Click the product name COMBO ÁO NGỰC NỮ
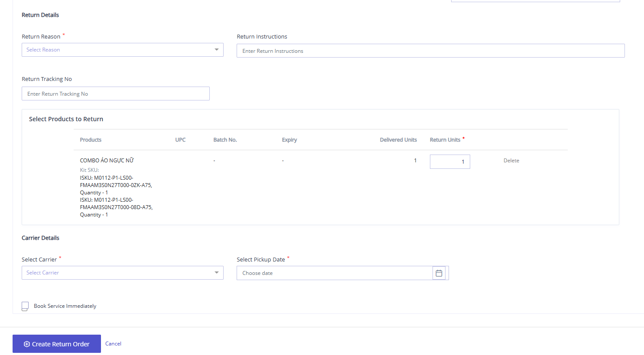This screenshot has height=355, width=644. tap(107, 160)
